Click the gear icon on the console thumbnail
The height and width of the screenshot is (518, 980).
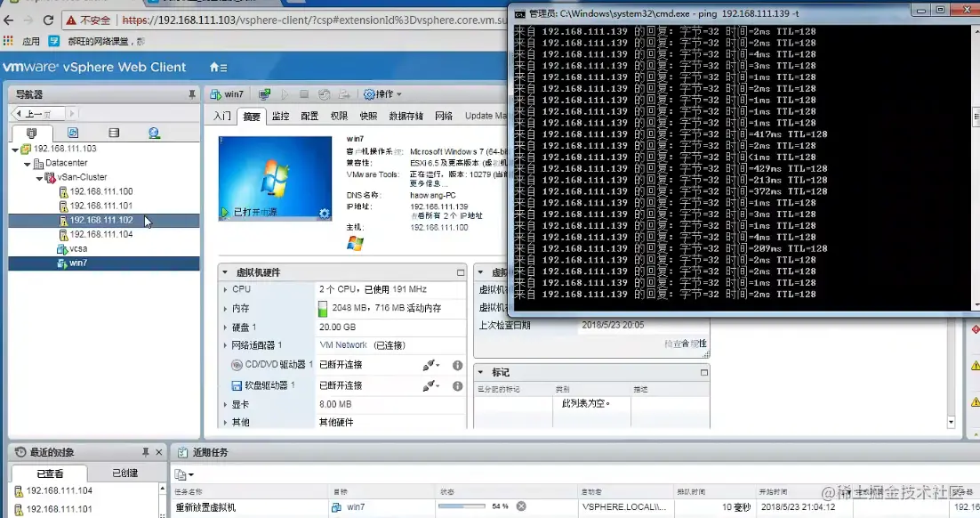tap(324, 214)
